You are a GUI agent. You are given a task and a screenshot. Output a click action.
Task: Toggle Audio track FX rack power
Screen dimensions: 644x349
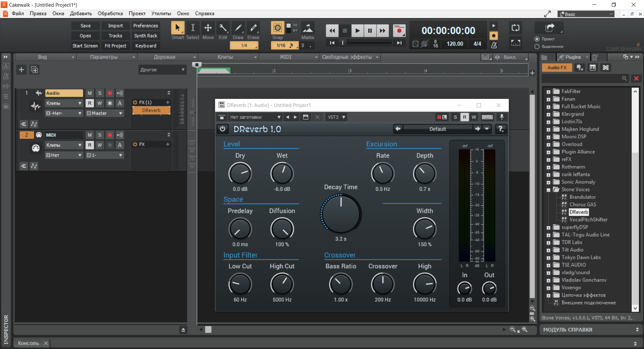[x=135, y=102]
